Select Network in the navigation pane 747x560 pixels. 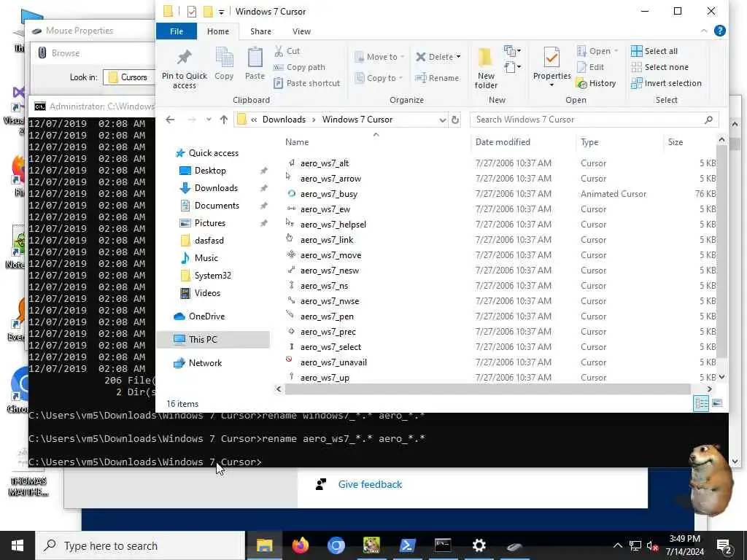pos(205,363)
